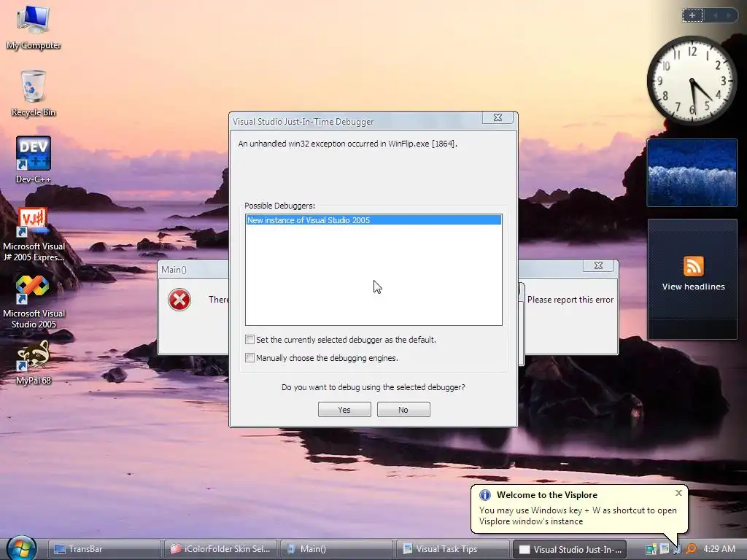Screen dimensions: 747x560
Task: Switch to Main() taskbar button
Action: [x=336, y=549]
